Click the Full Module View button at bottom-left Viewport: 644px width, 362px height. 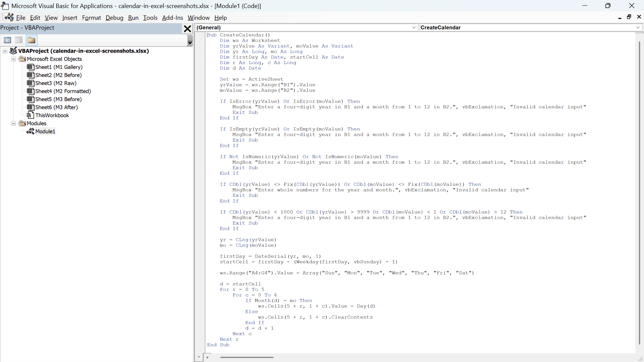208,357
